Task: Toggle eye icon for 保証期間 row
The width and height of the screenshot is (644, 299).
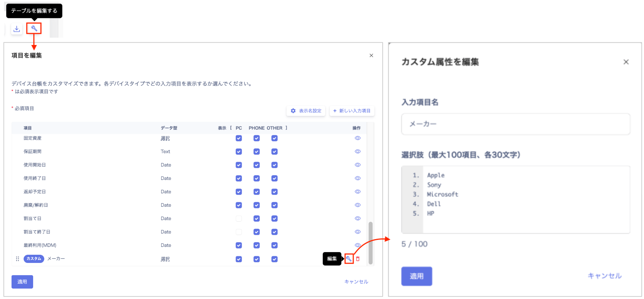Action: tap(358, 151)
